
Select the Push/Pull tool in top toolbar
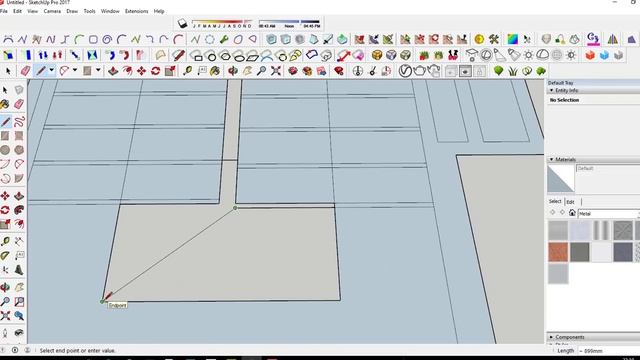(x=113, y=71)
